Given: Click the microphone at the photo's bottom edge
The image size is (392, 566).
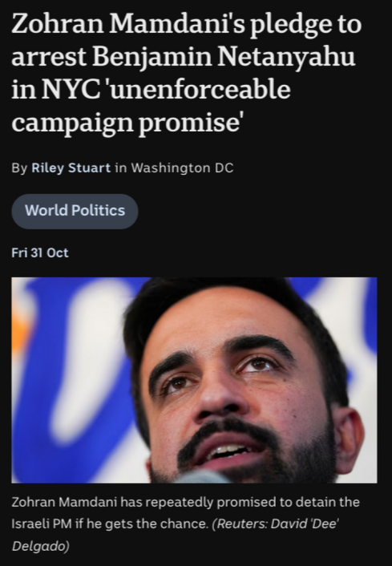Looking at the screenshot, I should 204,477.
